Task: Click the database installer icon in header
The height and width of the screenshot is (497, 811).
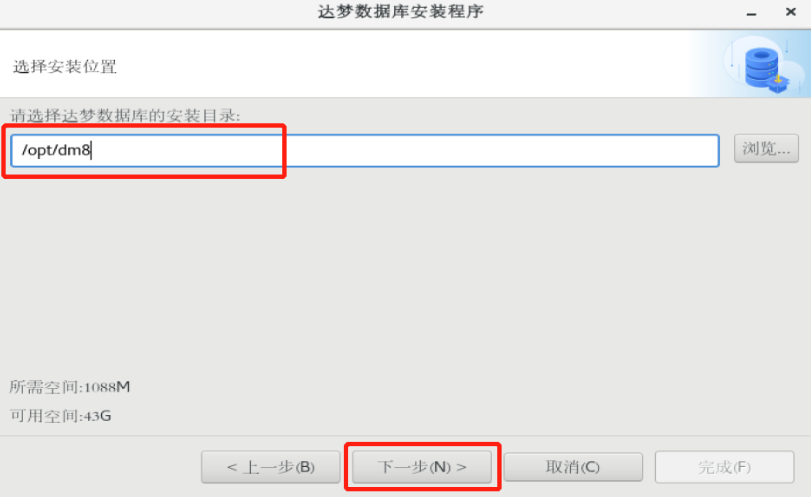Action: 764,66
